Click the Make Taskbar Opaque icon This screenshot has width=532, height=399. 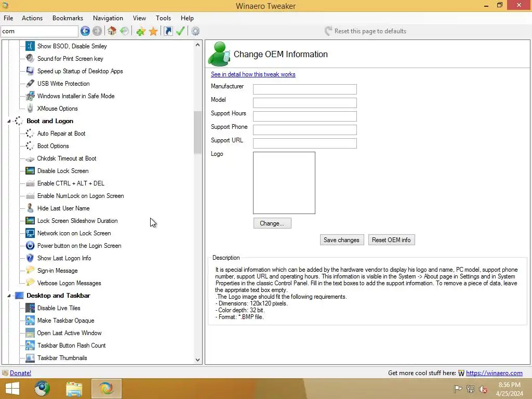coord(30,320)
